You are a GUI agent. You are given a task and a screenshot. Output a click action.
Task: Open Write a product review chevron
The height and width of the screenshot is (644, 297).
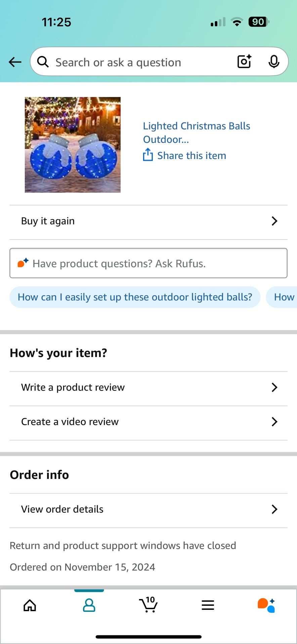coord(274,387)
